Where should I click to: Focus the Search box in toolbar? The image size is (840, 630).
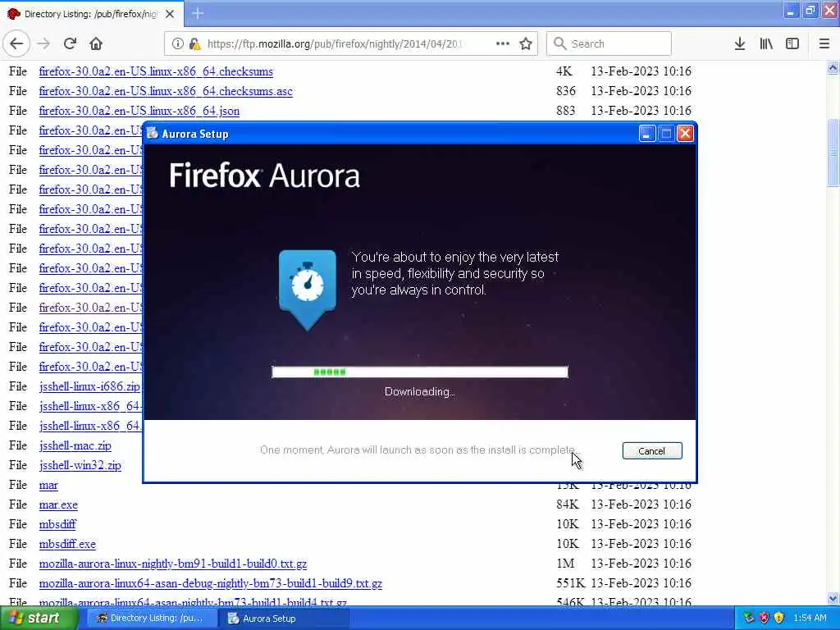[x=609, y=44]
